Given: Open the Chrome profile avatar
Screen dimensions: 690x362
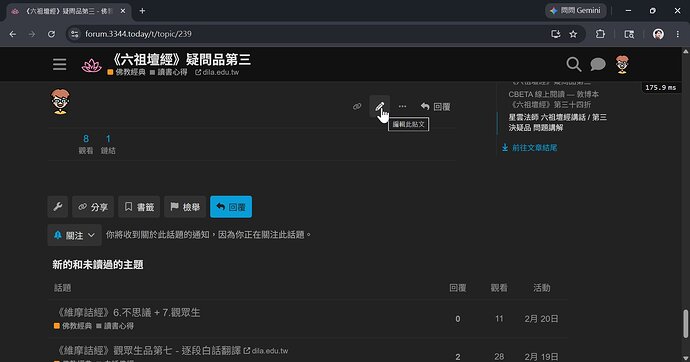Looking at the screenshot, I should tap(658, 34).
